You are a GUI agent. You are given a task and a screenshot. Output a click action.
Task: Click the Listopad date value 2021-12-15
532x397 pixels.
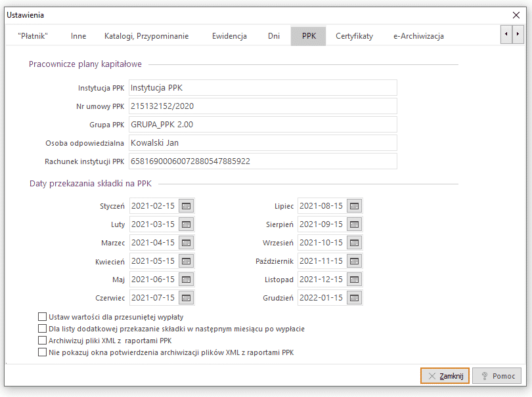coord(321,279)
